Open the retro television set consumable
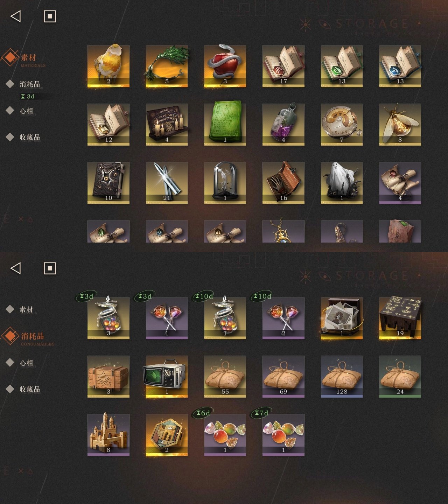Viewport: 448px width, 504px height. point(167,377)
